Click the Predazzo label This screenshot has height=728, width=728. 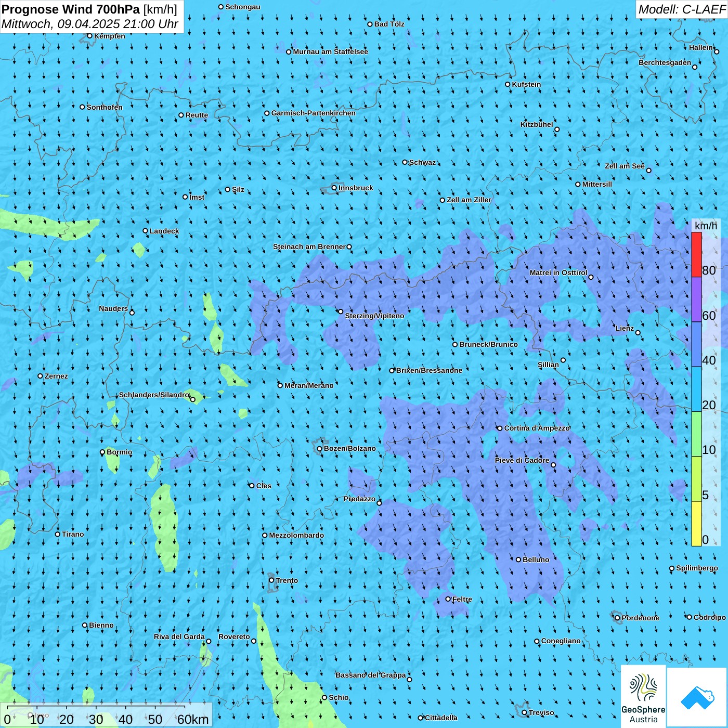(359, 499)
